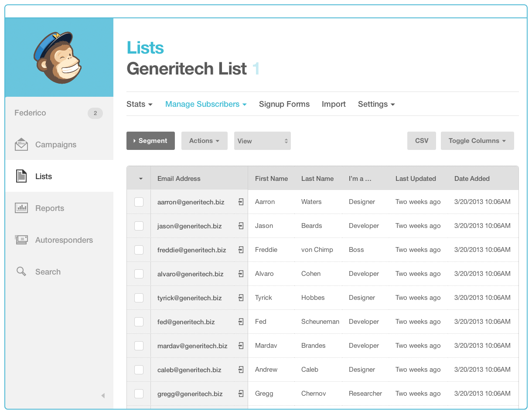Screen dimensions: 532x414
Task: Open subscriber freddie@generitech.biz email link
Action: click(x=192, y=250)
